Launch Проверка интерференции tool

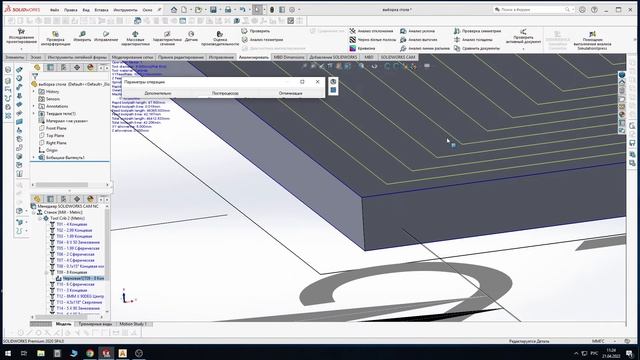pos(55,37)
